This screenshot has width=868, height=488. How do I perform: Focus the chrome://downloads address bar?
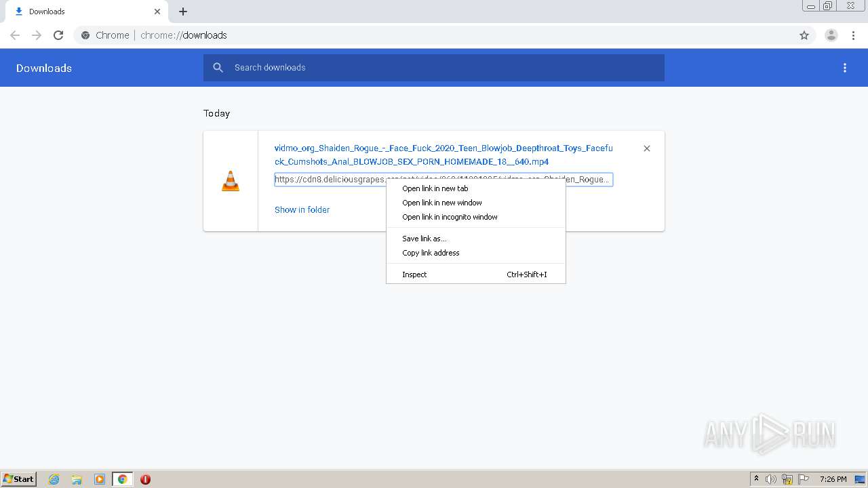pyautogui.click(x=434, y=35)
